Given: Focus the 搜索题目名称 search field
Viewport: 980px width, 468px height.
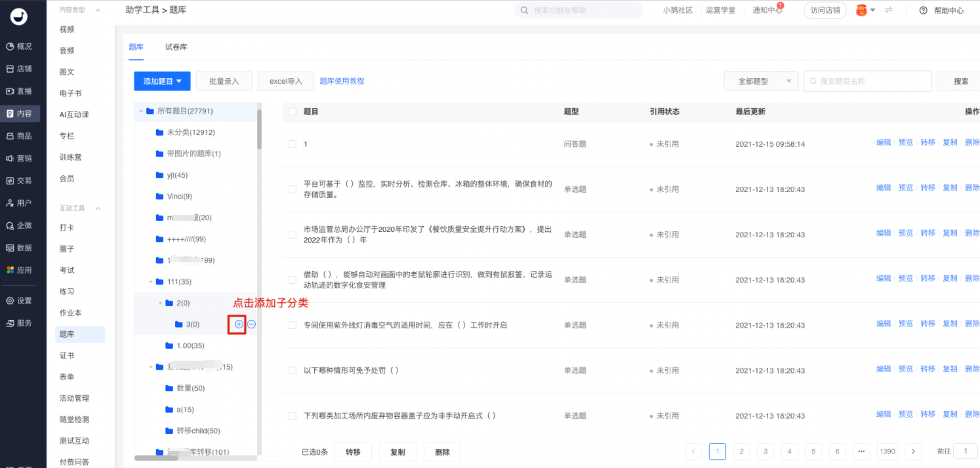Looking at the screenshot, I should [868, 81].
